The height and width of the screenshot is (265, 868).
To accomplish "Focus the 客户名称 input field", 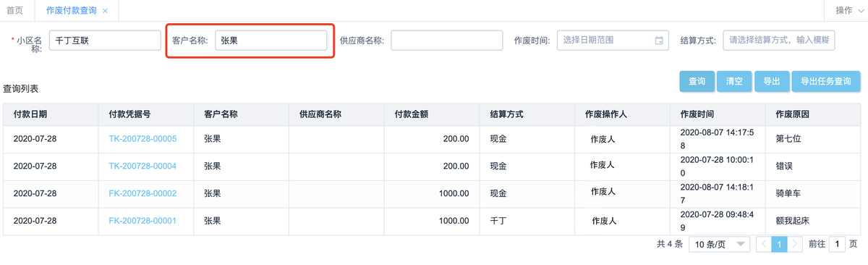I will 271,41.
